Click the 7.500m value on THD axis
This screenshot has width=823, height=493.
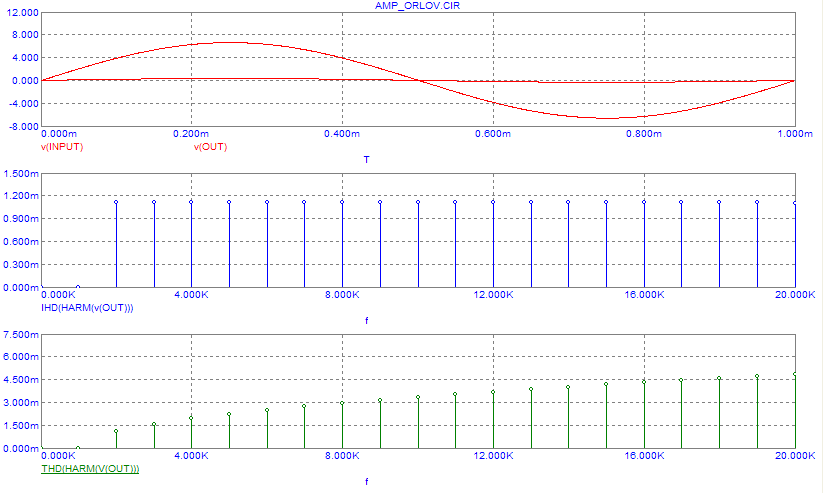(21, 334)
